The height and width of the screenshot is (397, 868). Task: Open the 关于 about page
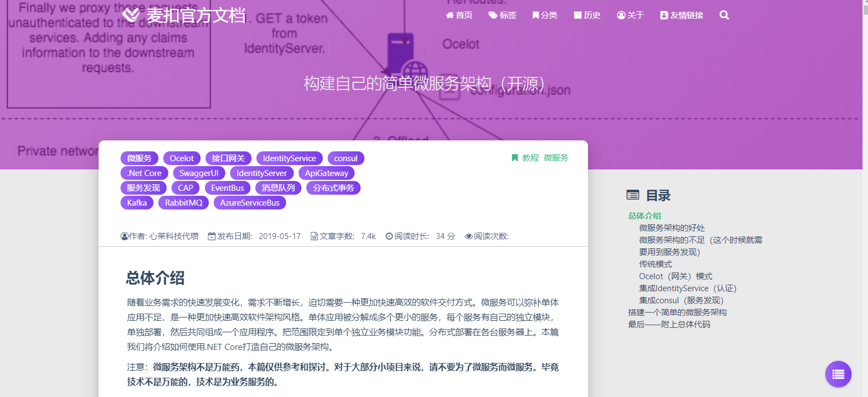coord(630,15)
